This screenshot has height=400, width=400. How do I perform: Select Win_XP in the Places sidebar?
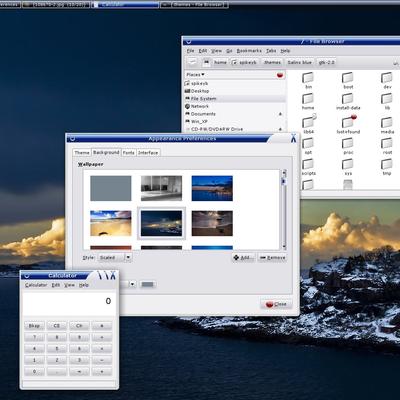pyautogui.click(x=235, y=122)
